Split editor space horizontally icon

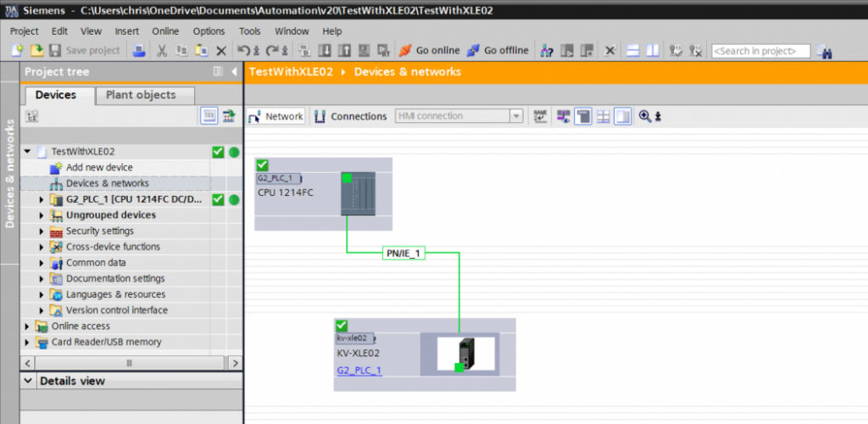coord(632,51)
